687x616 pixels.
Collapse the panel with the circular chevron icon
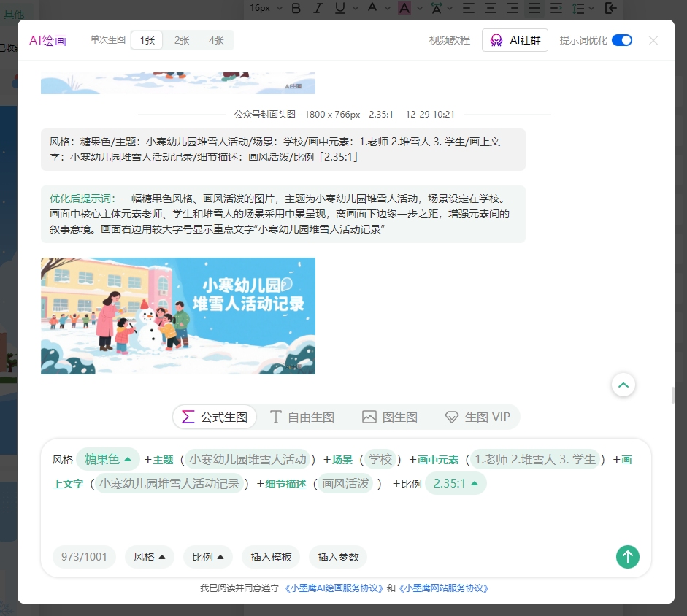(623, 385)
